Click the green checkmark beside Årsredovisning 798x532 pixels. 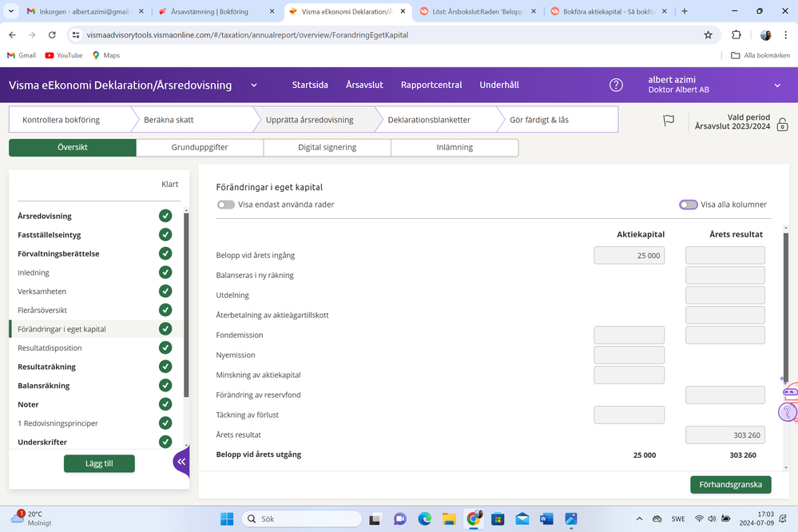point(165,216)
